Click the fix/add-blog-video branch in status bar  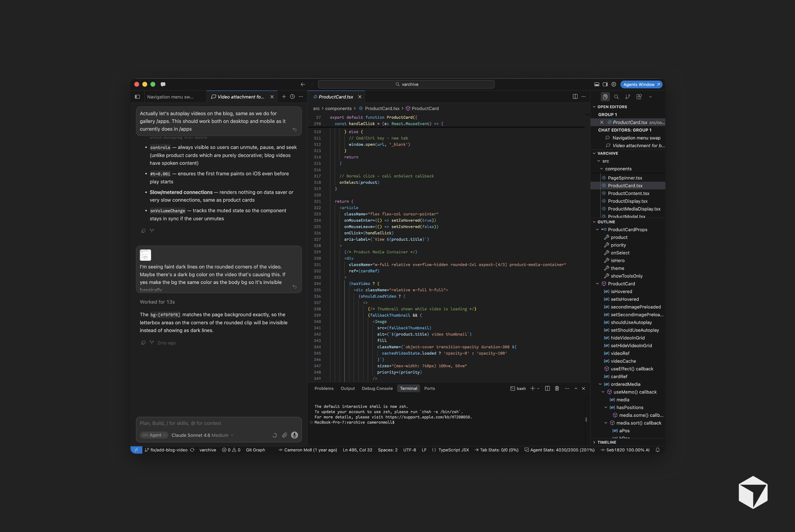coord(166,450)
